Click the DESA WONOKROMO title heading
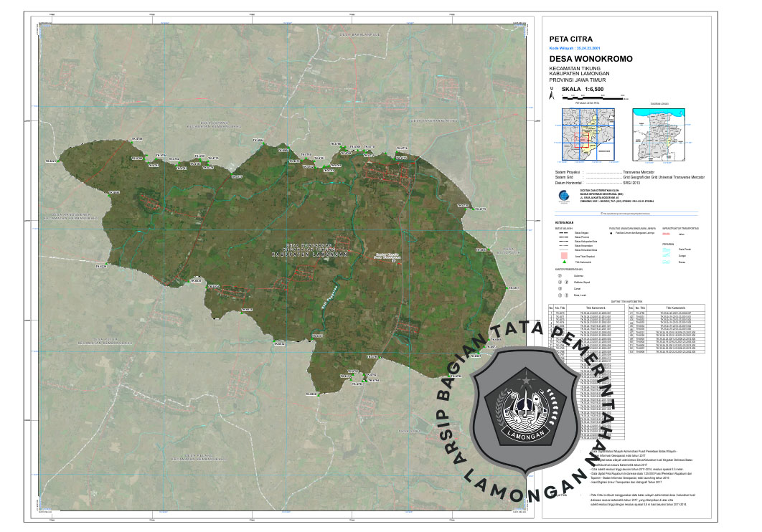Image resolution: width=762 pixels, height=532 pixels. tap(591, 58)
